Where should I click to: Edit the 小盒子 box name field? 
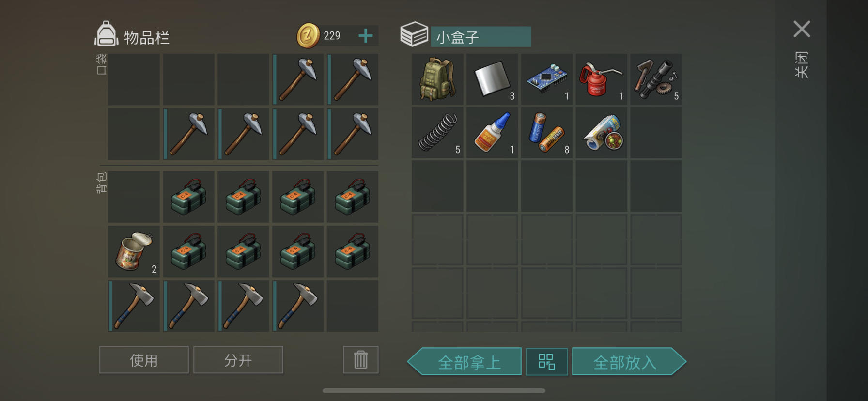pos(480,37)
